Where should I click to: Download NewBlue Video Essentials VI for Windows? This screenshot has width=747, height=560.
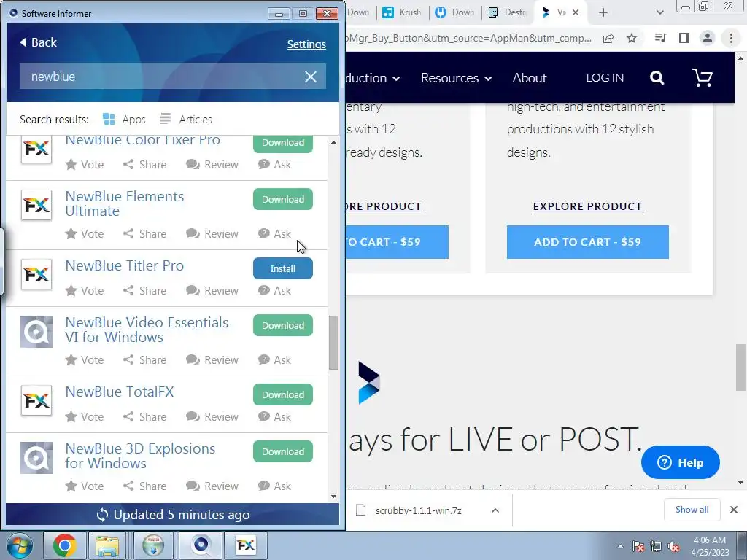(283, 325)
